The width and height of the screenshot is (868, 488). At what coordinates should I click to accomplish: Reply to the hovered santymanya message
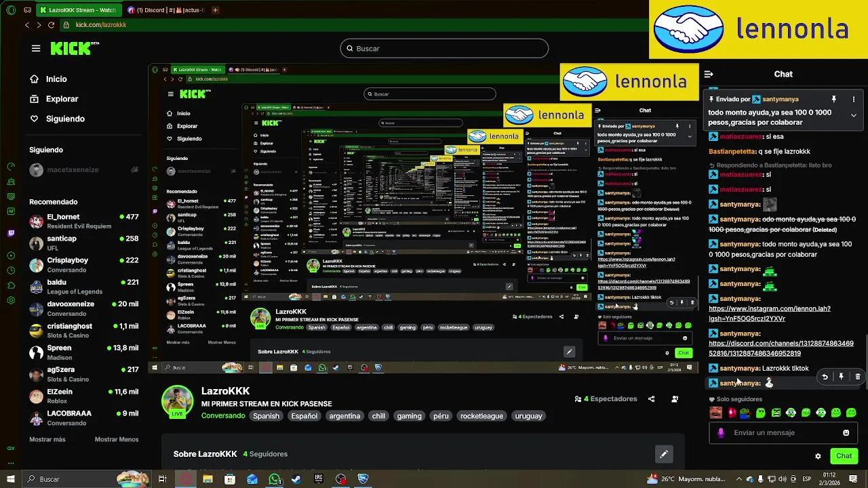(x=825, y=377)
